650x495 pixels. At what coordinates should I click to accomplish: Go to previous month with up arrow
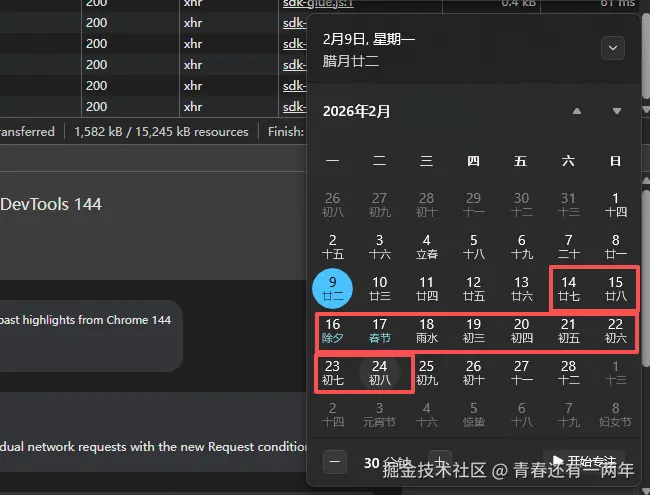coord(577,111)
